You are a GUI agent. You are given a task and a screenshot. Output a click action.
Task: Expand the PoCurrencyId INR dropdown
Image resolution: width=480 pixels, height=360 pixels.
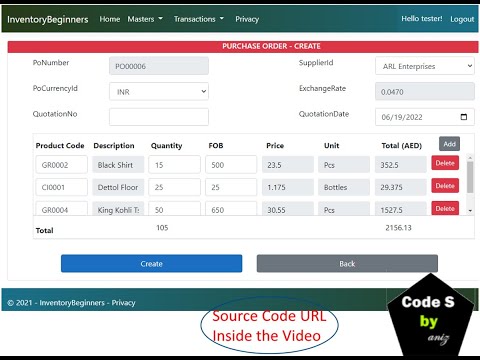[159, 91]
